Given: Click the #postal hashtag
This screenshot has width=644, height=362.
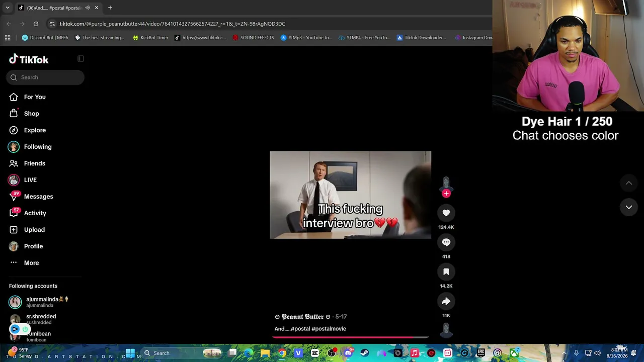Looking at the screenshot, I should (300, 329).
